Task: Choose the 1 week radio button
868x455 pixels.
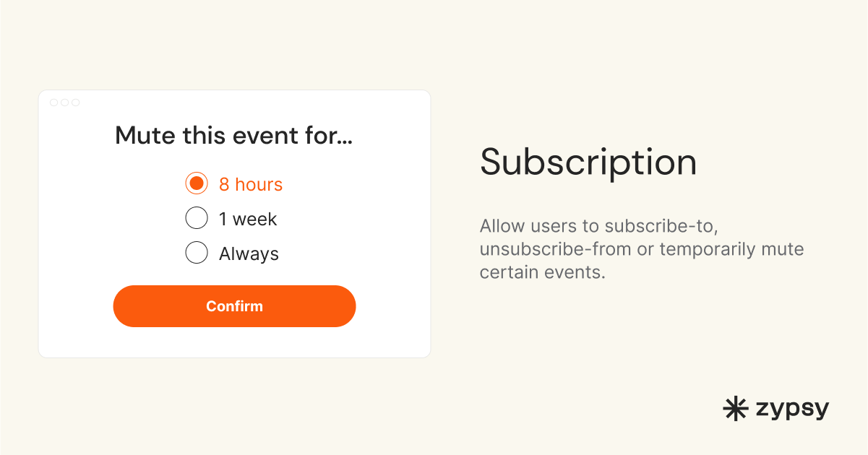Action: pos(197,218)
